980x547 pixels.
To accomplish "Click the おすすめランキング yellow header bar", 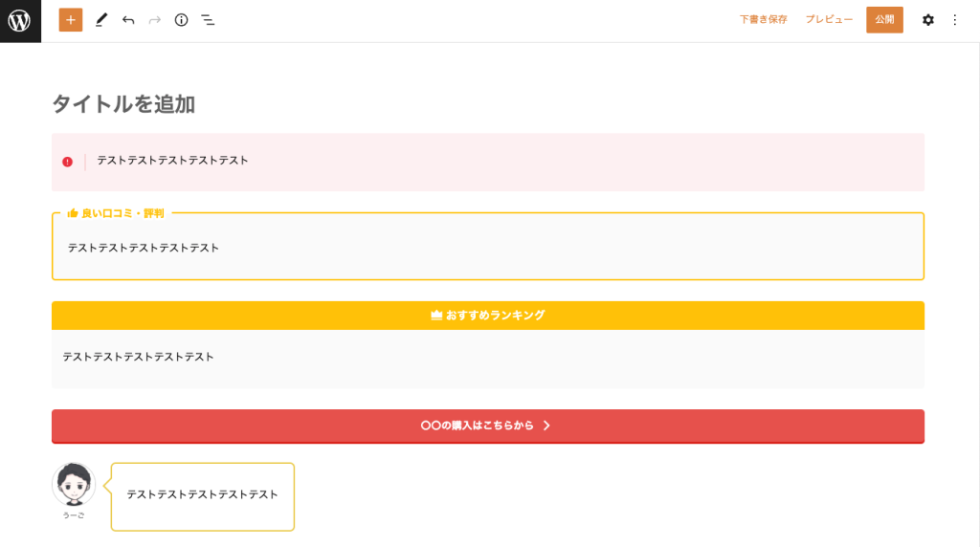I will [x=487, y=316].
